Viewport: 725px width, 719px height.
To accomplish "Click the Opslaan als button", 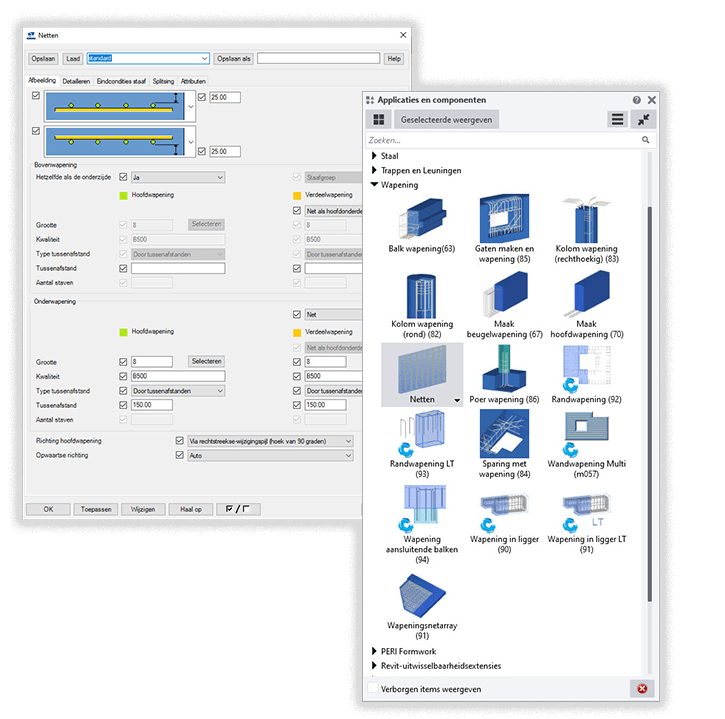I will click(x=233, y=59).
